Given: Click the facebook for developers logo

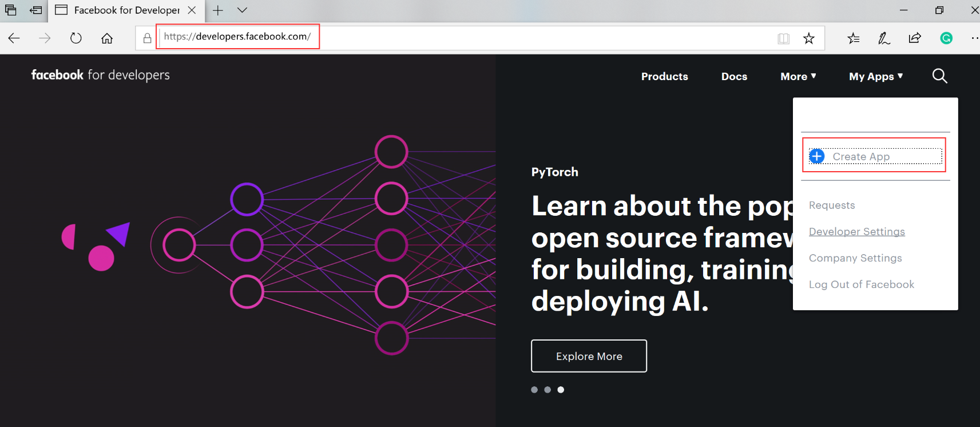Looking at the screenshot, I should (101, 75).
